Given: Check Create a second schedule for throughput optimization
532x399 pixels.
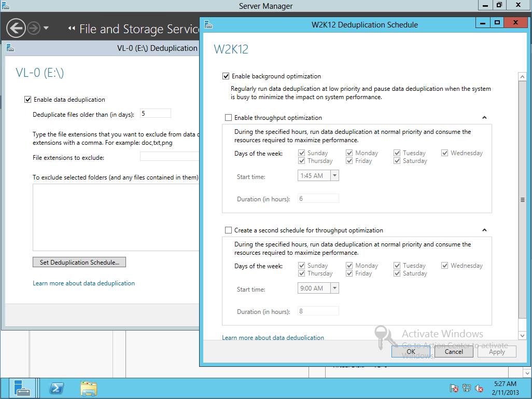Looking at the screenshot, I should [228, 230].
